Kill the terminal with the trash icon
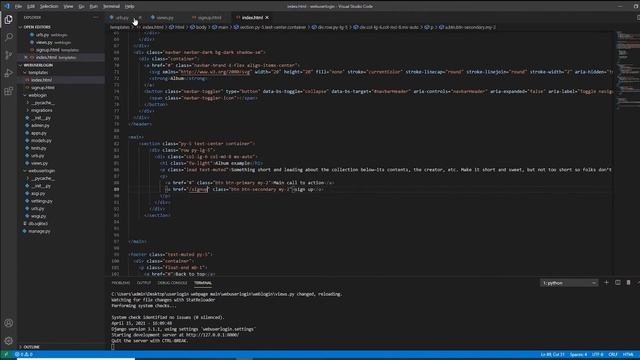This screenshot has width=640, height=360. [629, 282]
